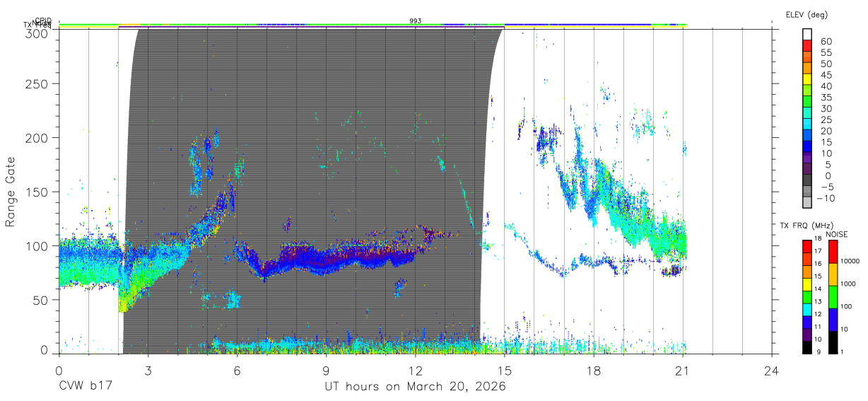Click the Range Gate tick label 150
Image resolution: width=868 pixels, height=401 pixels.
[38, 192]
